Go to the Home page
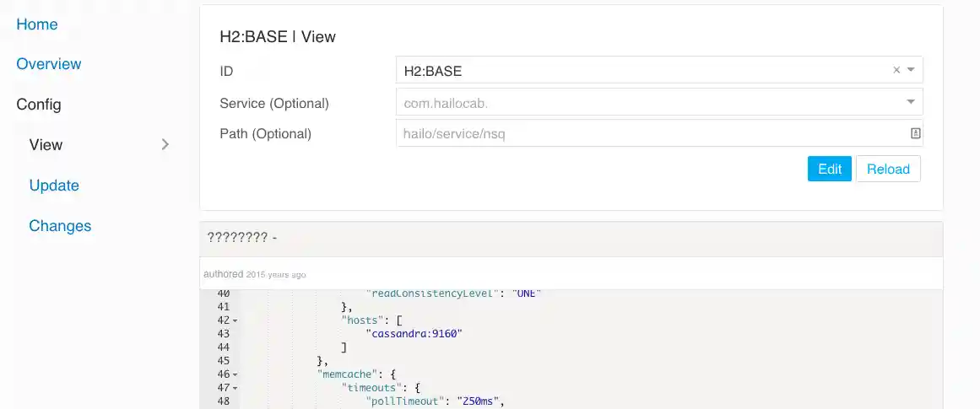Screen dimensions: 980x409 (x=37, y=24)
